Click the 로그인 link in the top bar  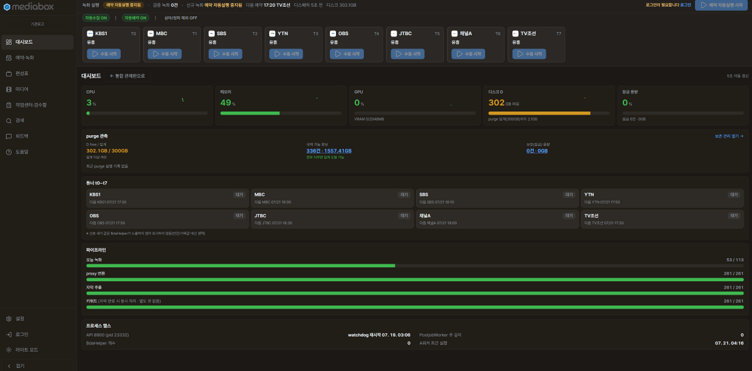pos(686,5)
